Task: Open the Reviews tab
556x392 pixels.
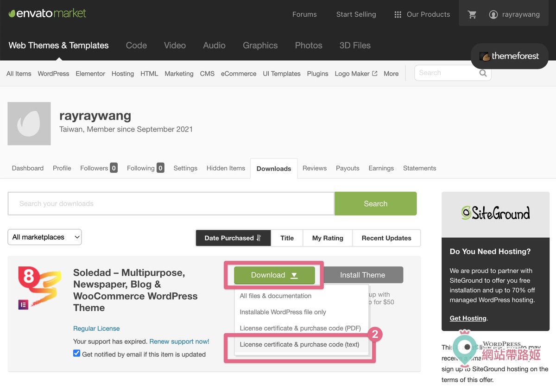Action: pyautogui.click(x=315, y=168)
